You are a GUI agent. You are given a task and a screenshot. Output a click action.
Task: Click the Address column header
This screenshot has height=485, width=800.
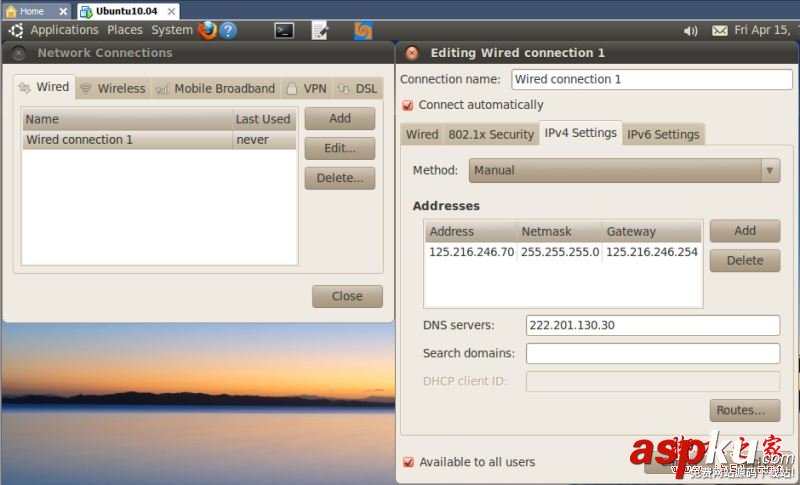click(471, 232)
